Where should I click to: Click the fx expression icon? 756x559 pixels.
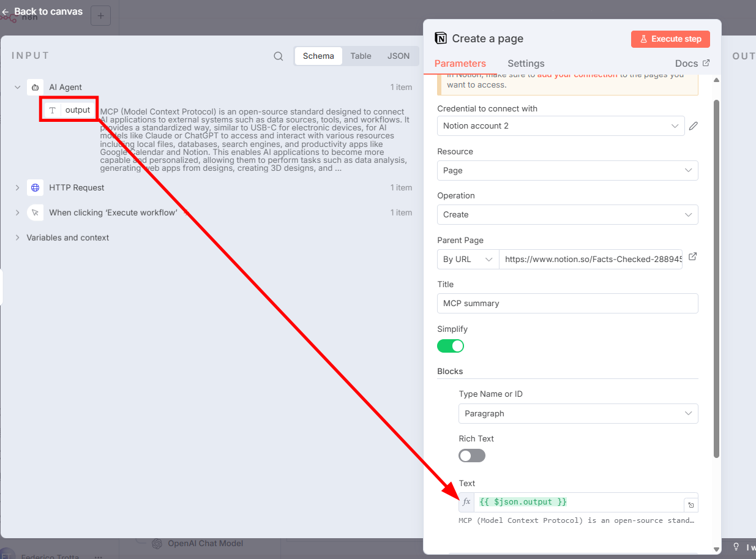[x=466, y=502]
